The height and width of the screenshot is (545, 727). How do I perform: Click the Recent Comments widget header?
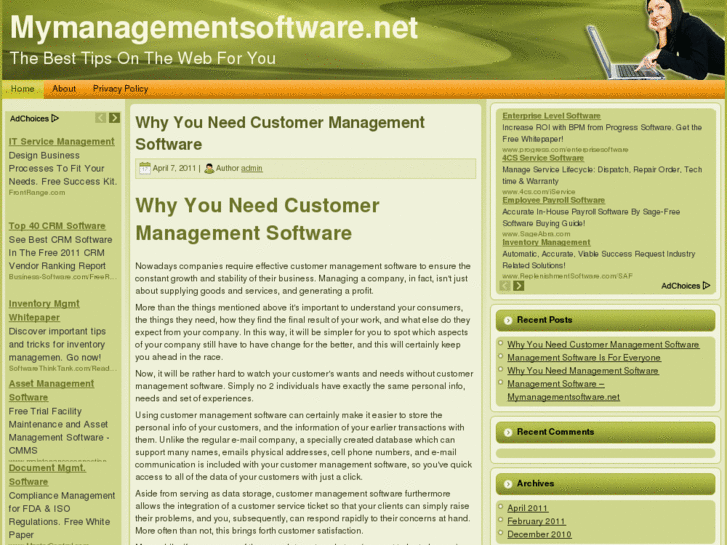[606, 432]
